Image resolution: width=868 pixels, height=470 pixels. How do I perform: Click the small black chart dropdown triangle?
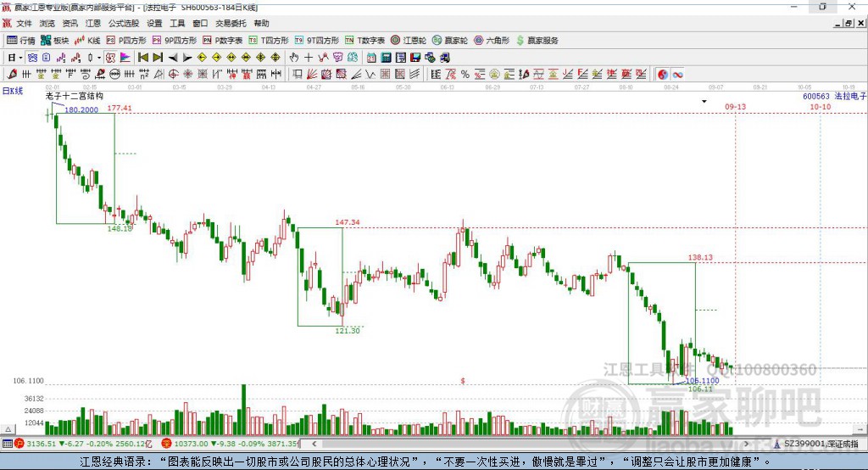[704, 102]
